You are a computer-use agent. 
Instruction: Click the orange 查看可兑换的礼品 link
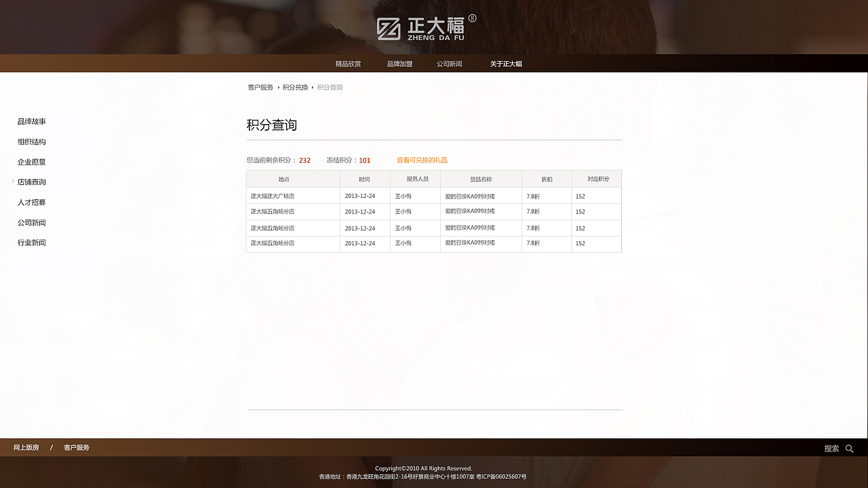pyautogui.click(x=422, y=160)
